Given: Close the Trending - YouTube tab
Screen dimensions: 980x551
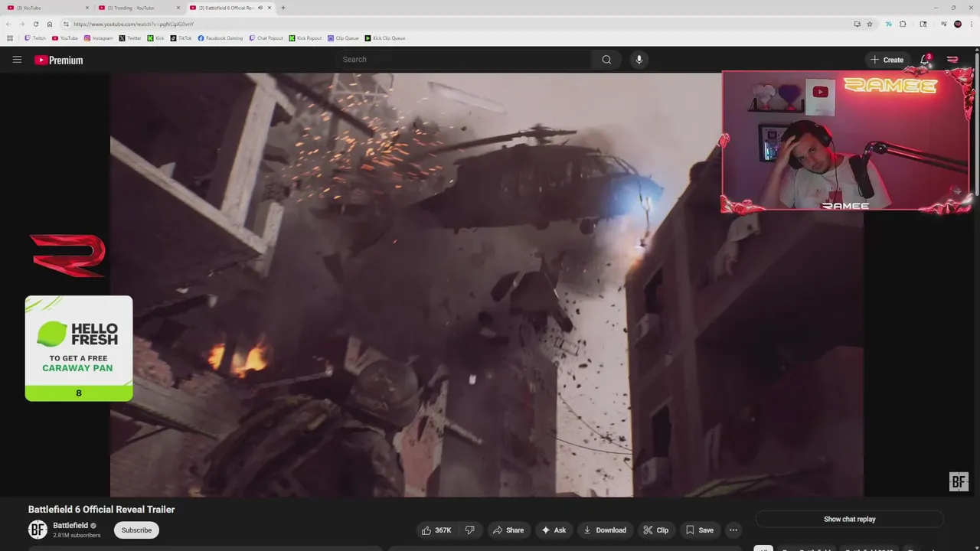Looking at the screenshot, I should tap(178, 8).
